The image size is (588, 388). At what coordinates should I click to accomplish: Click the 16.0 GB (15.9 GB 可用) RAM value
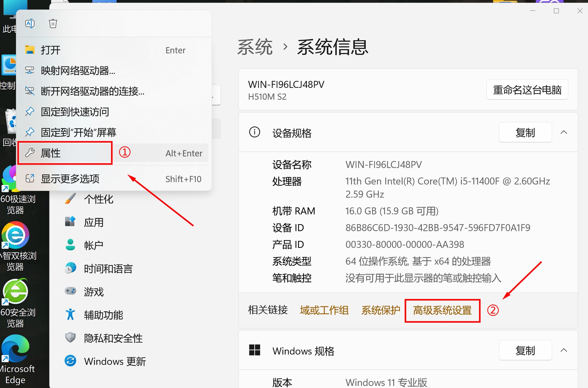392,211
